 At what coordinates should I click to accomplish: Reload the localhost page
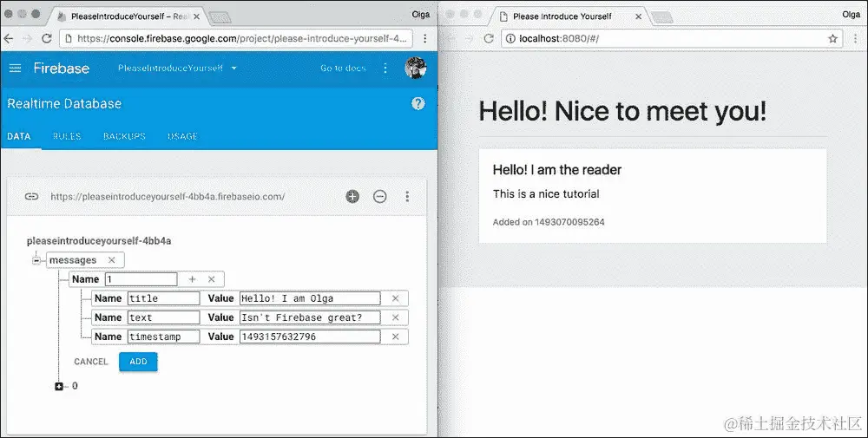coord(488,38)
